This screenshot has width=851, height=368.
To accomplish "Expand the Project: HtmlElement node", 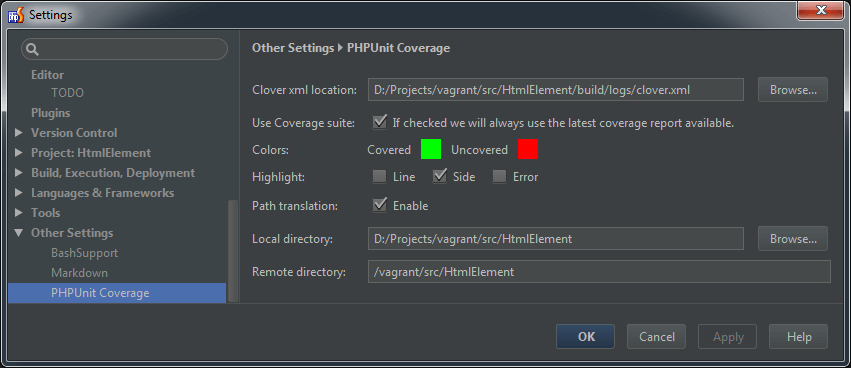I will pos(19,153).
